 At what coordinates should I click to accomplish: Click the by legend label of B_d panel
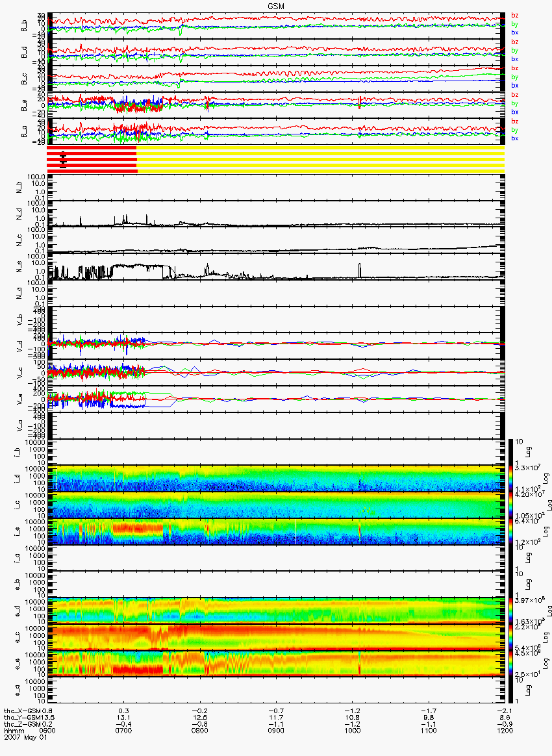[515, 50]
